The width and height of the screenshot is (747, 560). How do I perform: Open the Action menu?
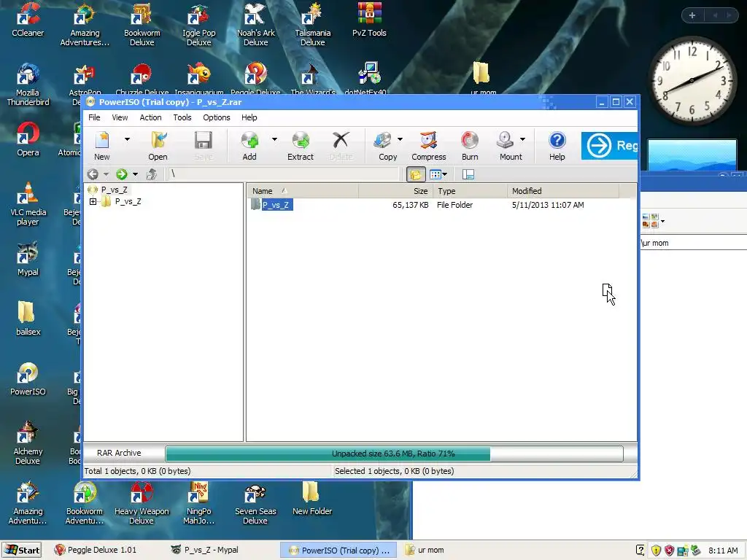[150, 117]
